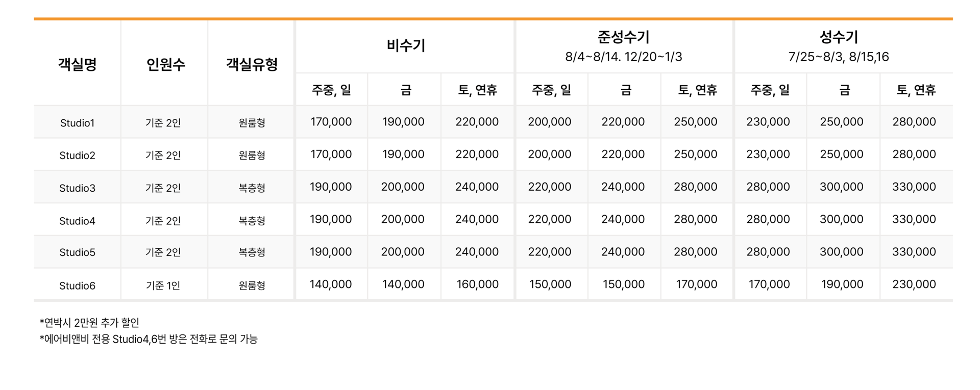
Task: Click the 연박시 2만원 추가 할인 note
Action: [x=89, y=323]
